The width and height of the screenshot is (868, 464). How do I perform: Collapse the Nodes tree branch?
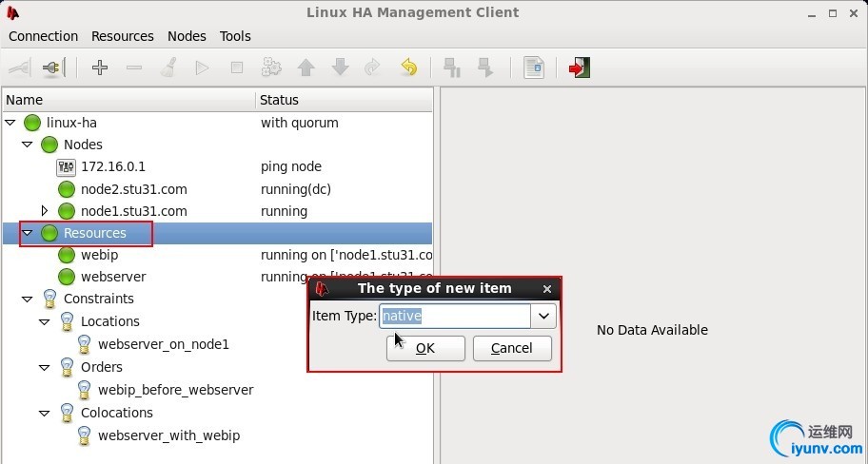[x=27, y=145]
